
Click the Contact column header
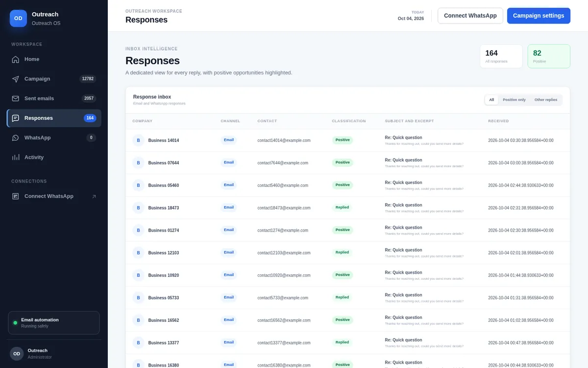pyautogui.click(x=267, y=121)
